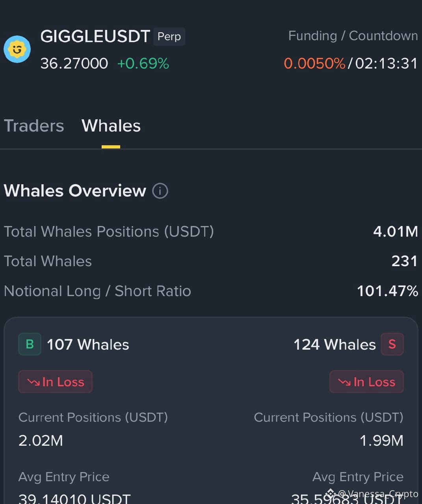The image size is (422, 504).
Task: Open the GIGGLEUSDT pair title
Action: (95, 37)
